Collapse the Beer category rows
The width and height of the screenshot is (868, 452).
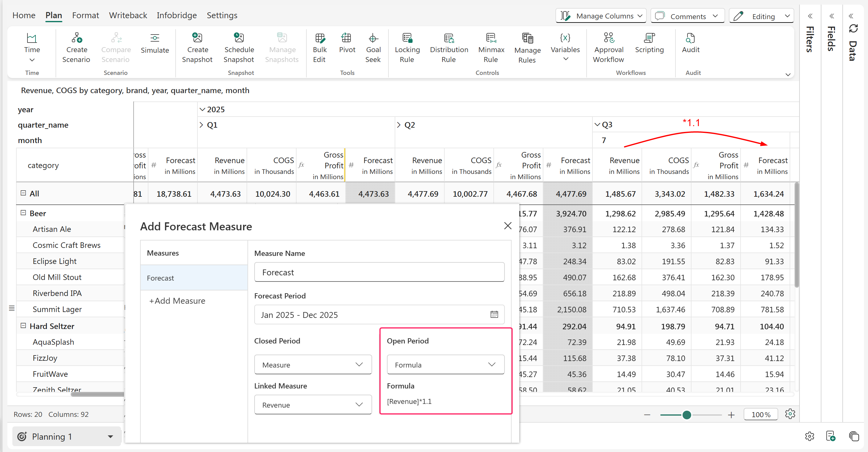click(x=23, y=213)
